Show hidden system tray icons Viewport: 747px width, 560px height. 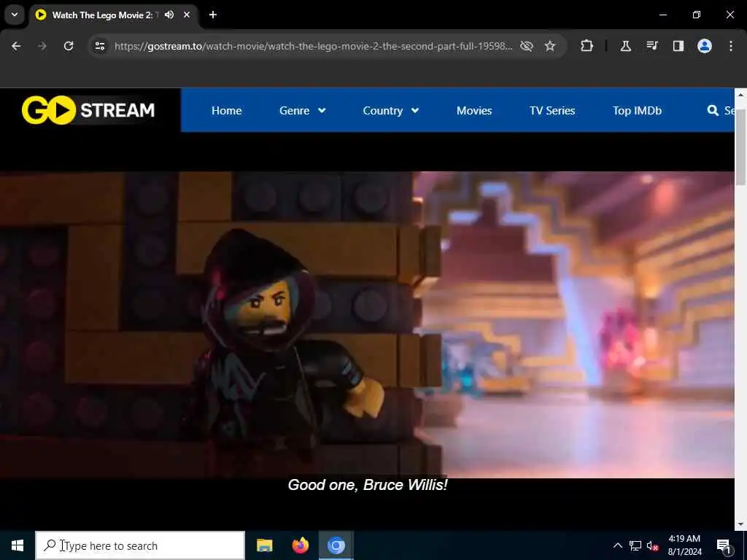(x=617, y=545)
